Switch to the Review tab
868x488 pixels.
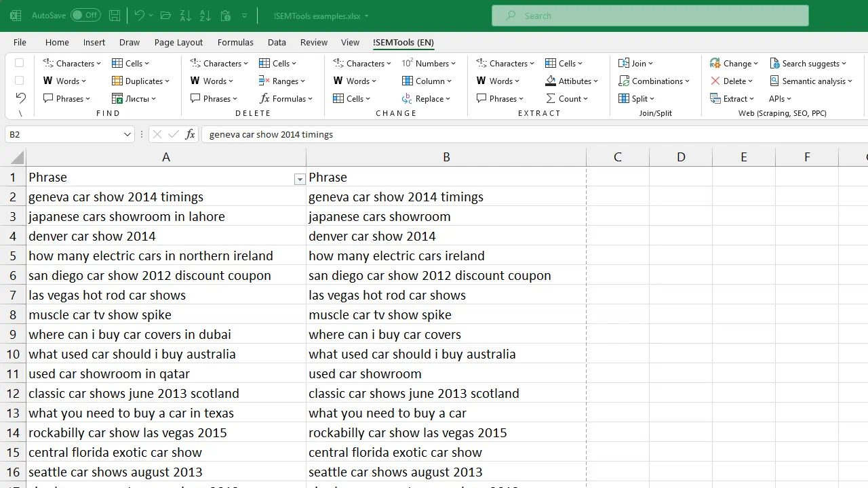click(x=314, y=42)
